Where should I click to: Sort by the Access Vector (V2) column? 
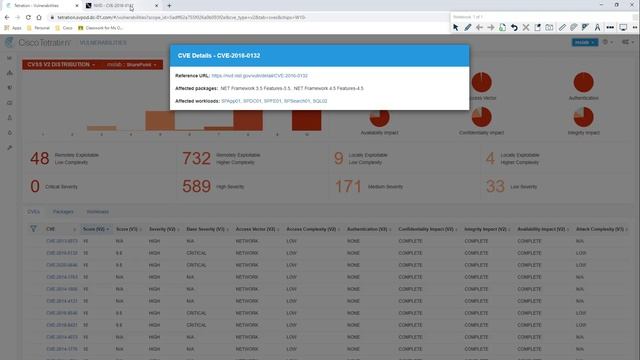tap(257, 229)
